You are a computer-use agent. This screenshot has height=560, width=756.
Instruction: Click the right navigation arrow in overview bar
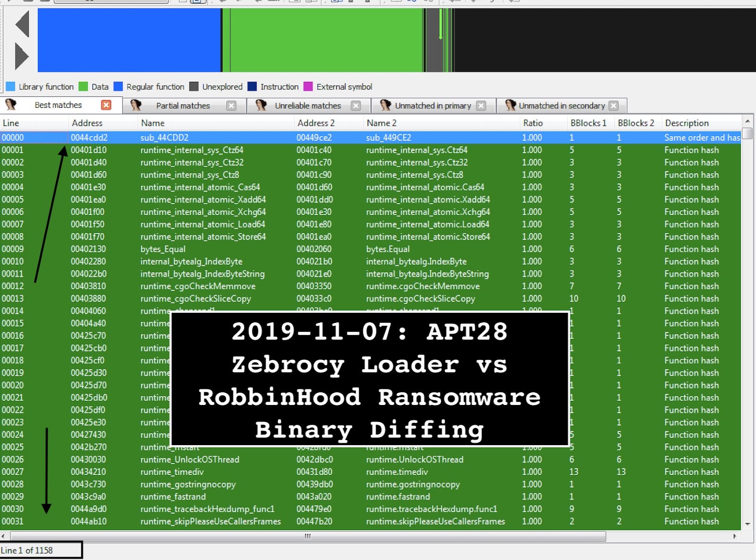click(22, 56)
